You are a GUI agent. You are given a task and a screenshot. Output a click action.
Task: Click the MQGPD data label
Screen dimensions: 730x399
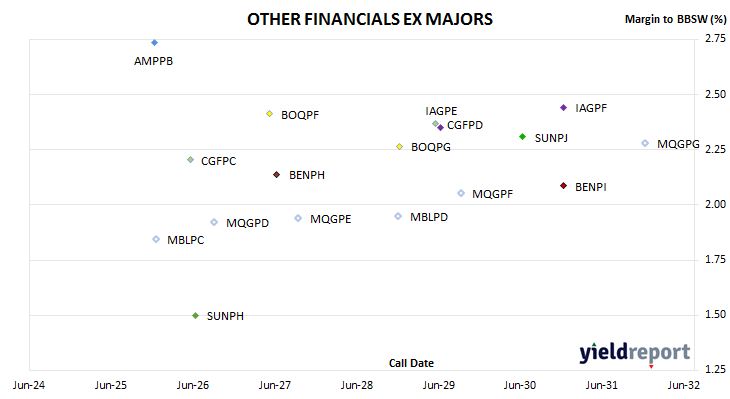248,223
